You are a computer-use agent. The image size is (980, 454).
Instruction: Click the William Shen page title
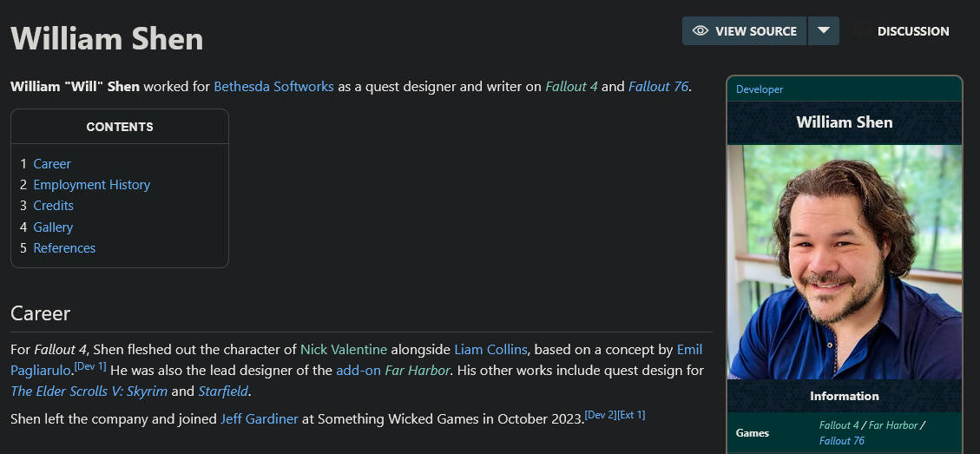(107, 39)
